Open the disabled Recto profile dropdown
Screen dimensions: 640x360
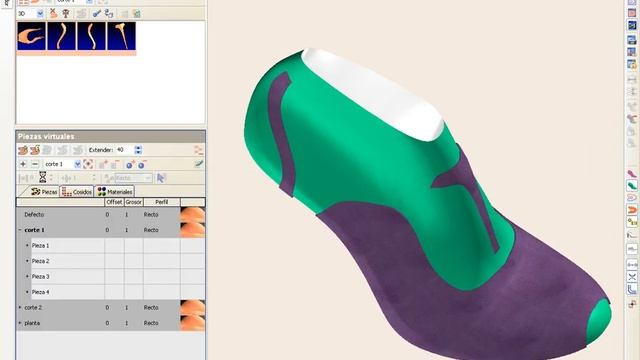click(x=133, y=178)
